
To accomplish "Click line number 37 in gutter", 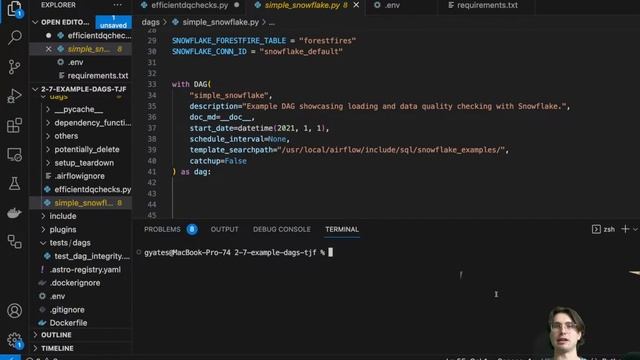I will pos(152,128).
